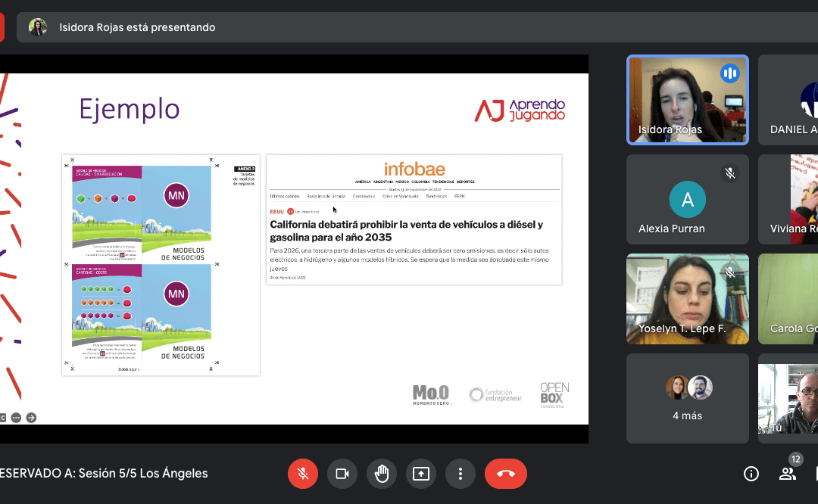The width and height of the screenshot is (818, 504).
Task: Click the Mo.0 Momento Cero logo
Action: tap(432, 395)
